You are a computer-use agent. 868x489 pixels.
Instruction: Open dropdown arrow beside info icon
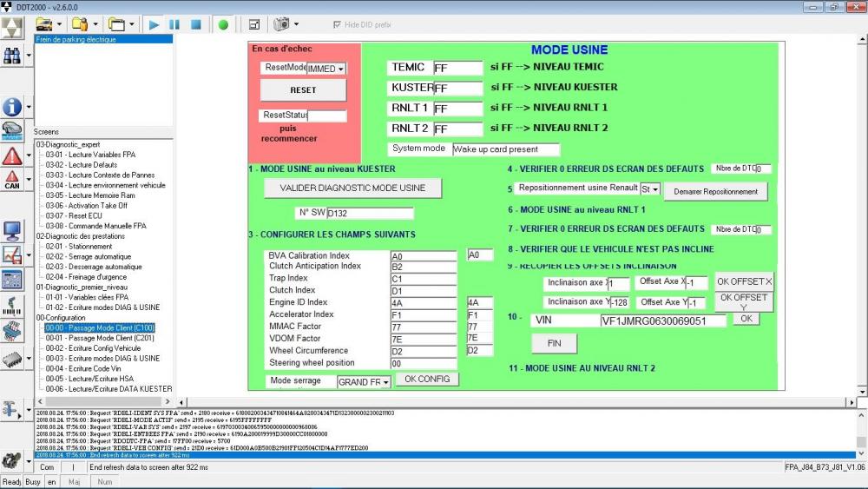[29, 107]
